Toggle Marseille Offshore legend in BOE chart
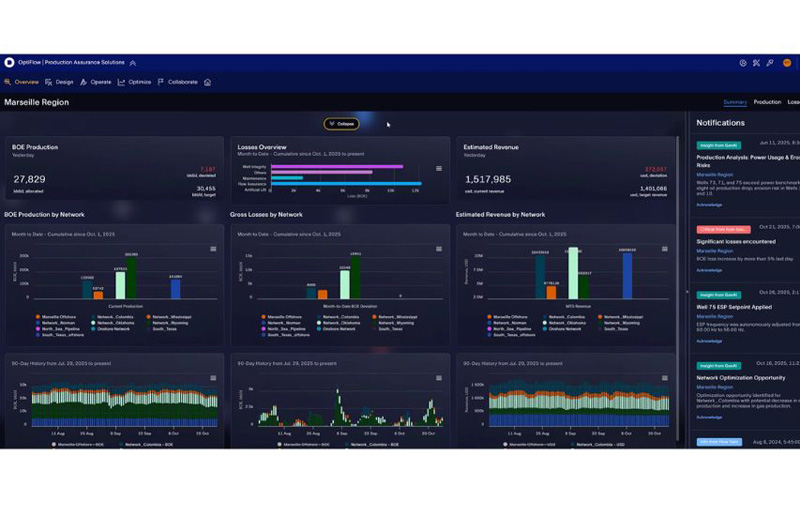800x532 pixels. (x=56, y=317)
